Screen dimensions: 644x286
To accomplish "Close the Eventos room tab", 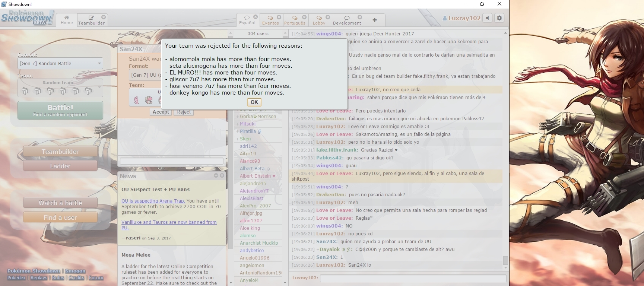I will coord(279,18).
